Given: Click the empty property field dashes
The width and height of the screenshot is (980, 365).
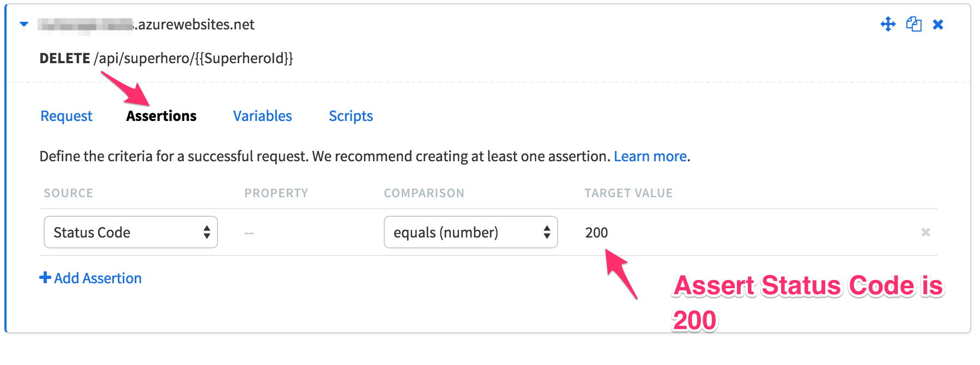Looking at the screenshot, I should click(249, 233).
